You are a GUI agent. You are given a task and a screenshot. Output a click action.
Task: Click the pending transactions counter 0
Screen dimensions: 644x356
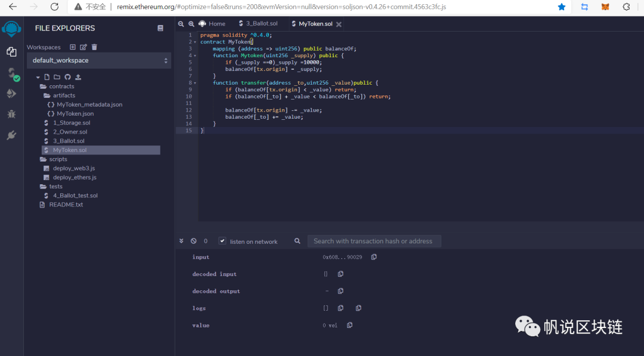[206, 241]
